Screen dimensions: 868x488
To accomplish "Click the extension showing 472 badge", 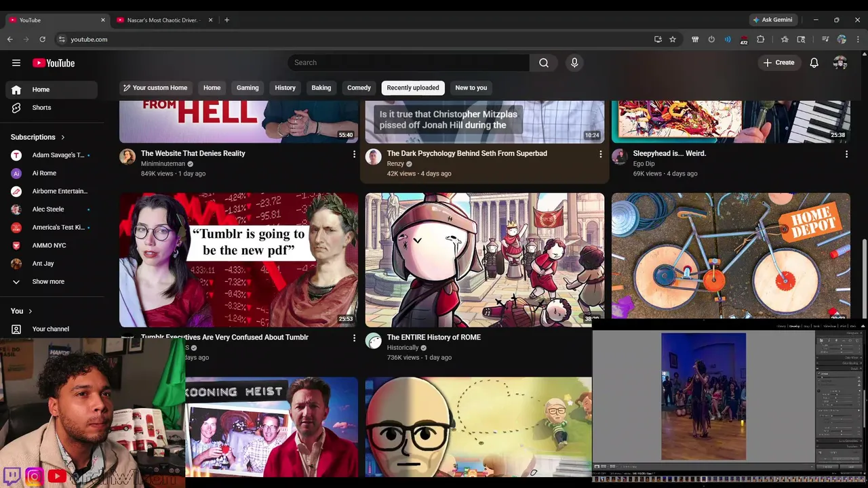I will [744, 40].
